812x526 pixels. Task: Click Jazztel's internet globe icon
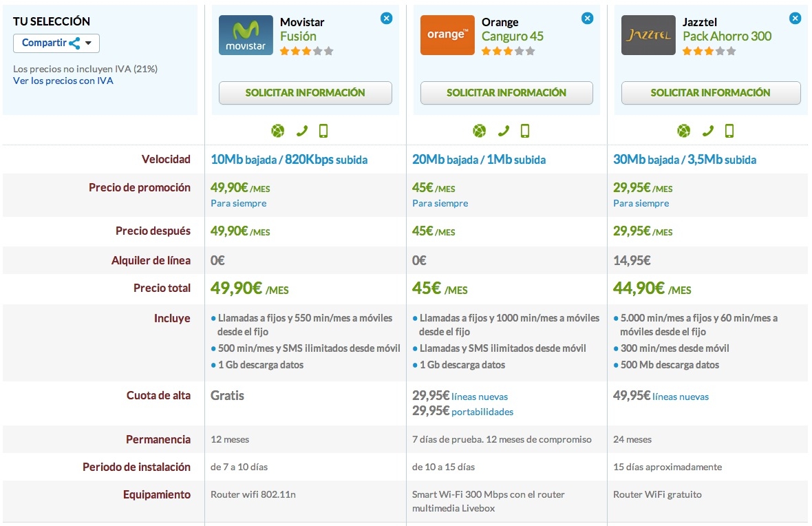(684, 131)
